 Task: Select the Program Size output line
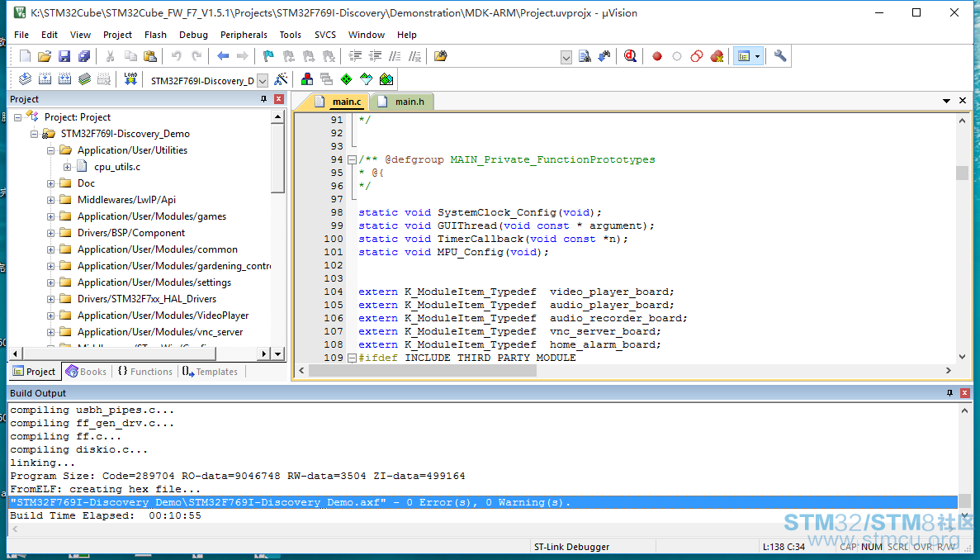tap(238, 477)
